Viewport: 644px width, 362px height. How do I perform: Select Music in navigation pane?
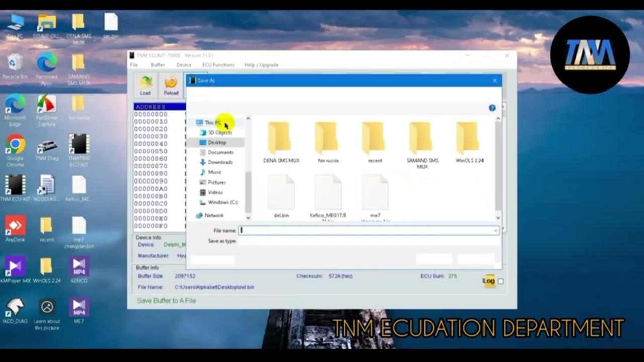point(211,172)
